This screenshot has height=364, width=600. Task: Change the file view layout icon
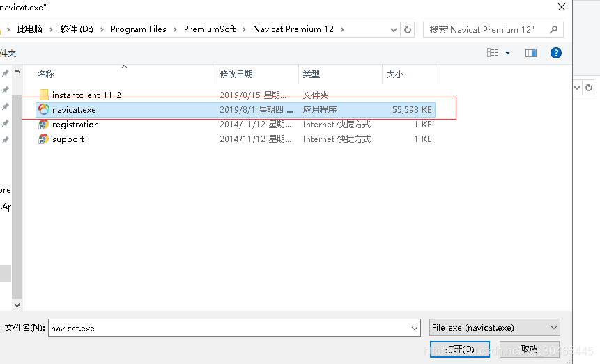point(493,53)
